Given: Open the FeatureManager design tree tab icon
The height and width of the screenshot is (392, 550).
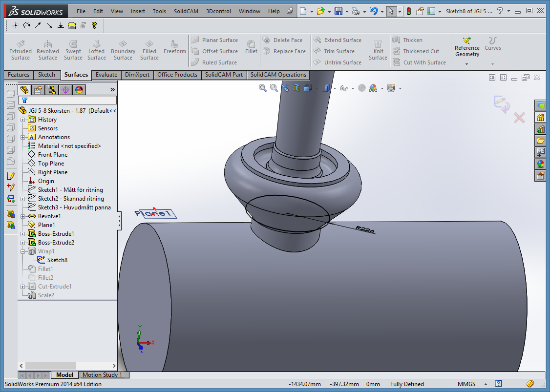Looking at the screenshot, I should 24,90.
